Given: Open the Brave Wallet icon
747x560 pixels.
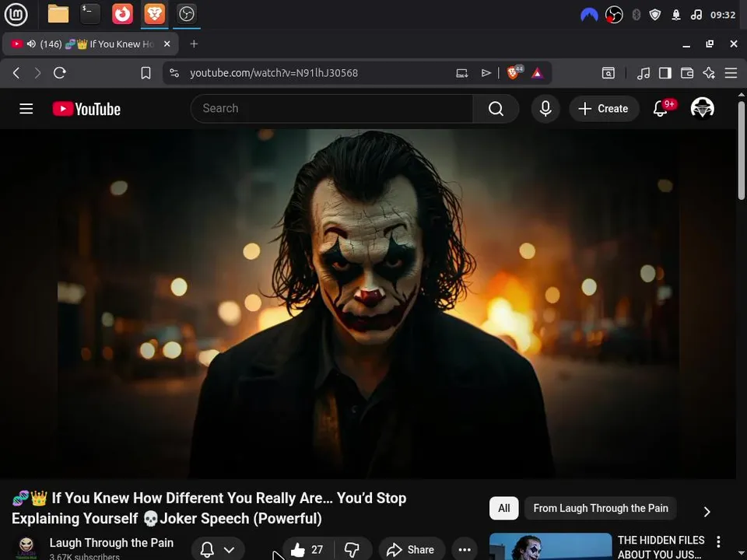Looking at the screenshot, I should (x=687, y=73).
